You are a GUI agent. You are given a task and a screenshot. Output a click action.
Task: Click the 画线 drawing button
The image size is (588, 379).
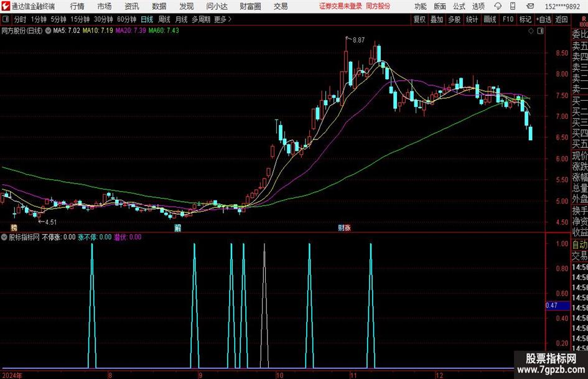[x=490, y=19]
